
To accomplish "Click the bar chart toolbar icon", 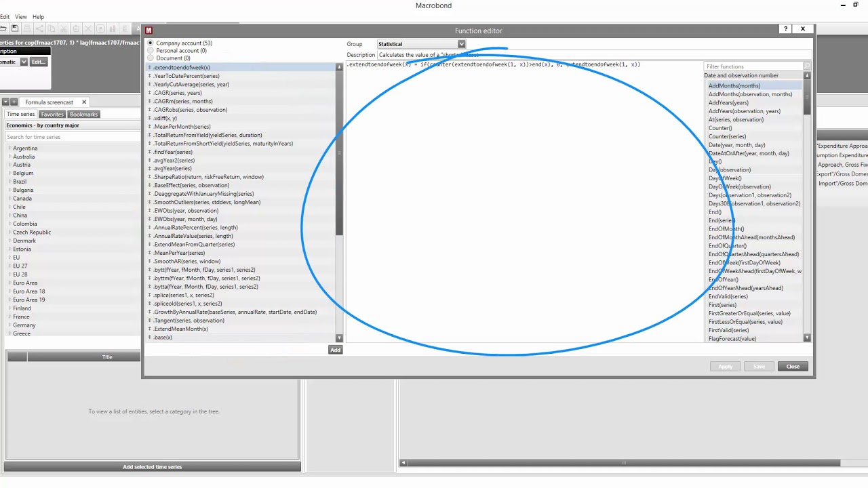I will (x=113, y=28).
